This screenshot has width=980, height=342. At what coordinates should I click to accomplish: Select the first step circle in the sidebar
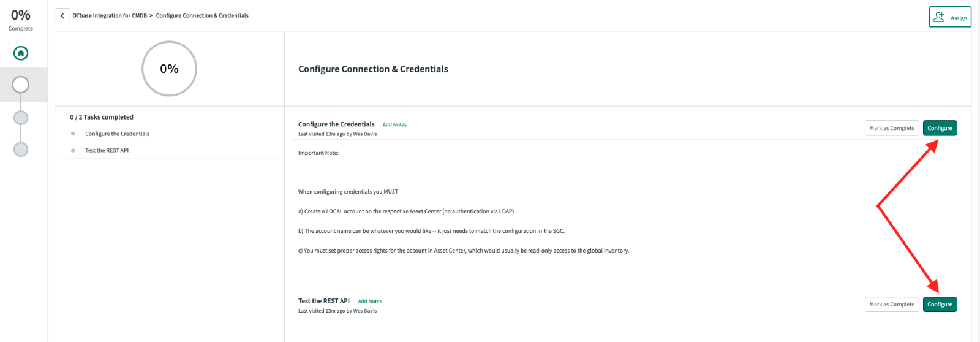coord(21,85)
